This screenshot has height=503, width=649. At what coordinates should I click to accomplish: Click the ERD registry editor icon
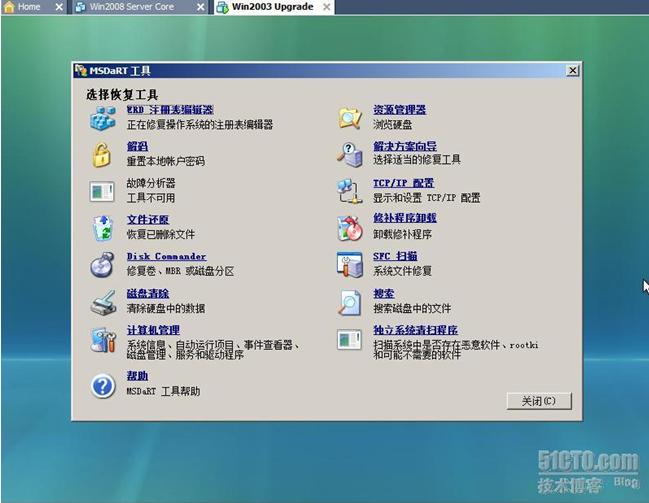point(103,118)
